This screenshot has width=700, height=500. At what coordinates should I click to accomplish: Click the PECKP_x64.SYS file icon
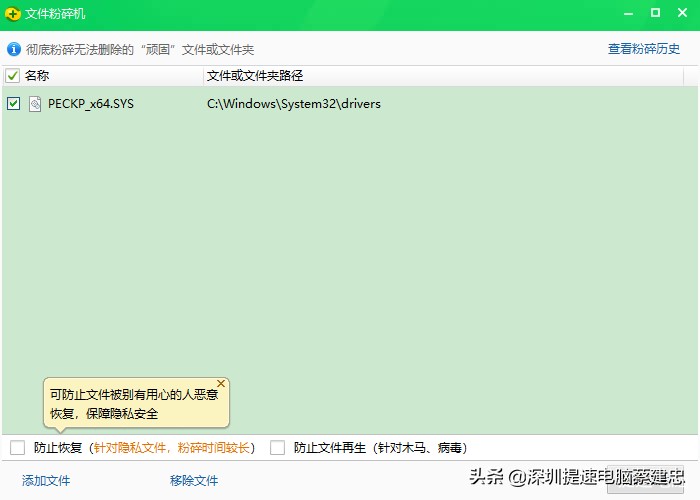pos(35,104)
